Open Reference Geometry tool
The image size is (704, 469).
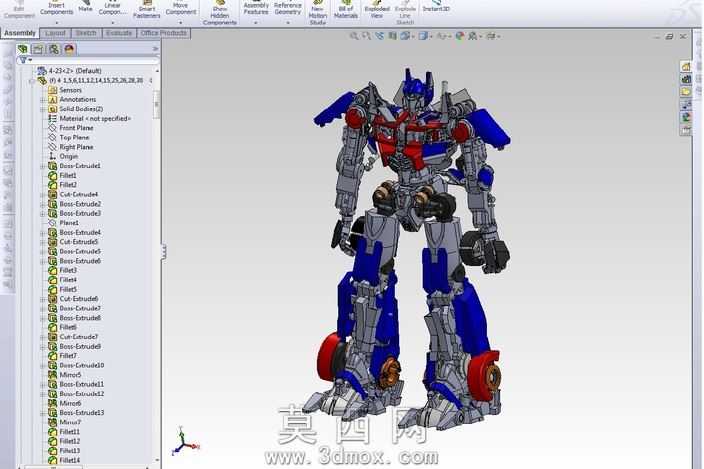pos(287,7)
